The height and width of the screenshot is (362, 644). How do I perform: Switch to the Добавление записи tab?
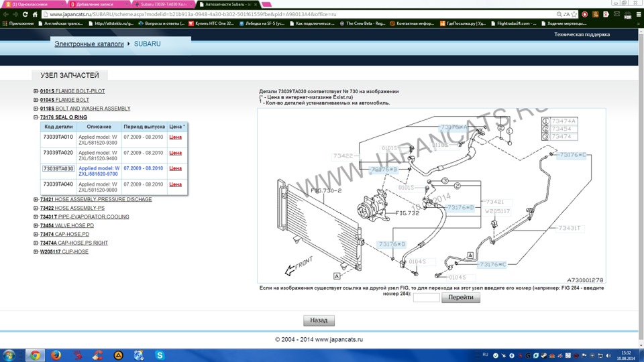(x=99, y=4)
